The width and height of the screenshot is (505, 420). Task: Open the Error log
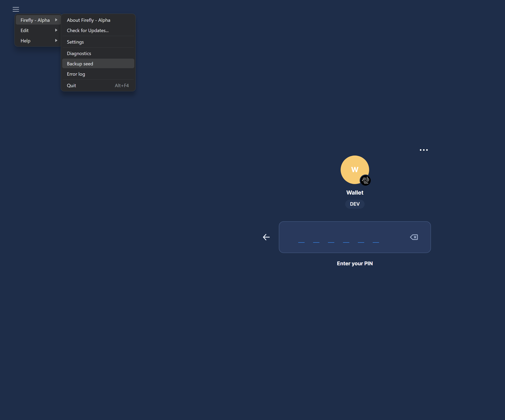tap(76, 74)
